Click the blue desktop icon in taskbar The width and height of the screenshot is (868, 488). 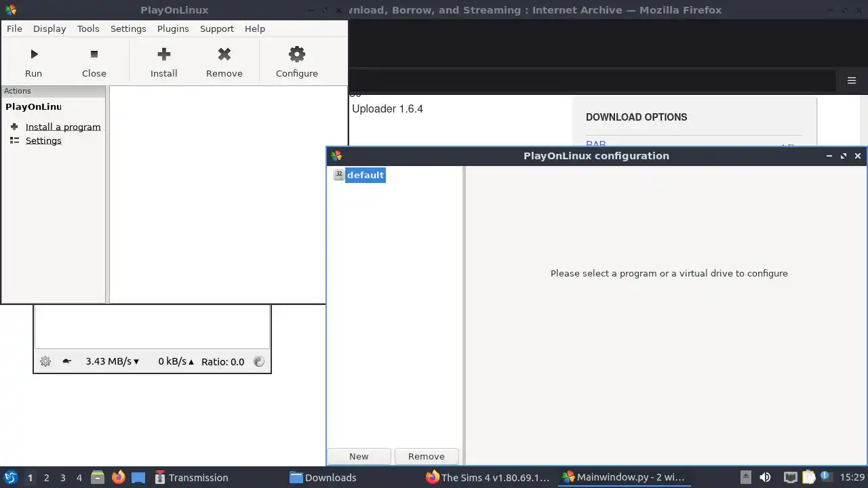138,477
